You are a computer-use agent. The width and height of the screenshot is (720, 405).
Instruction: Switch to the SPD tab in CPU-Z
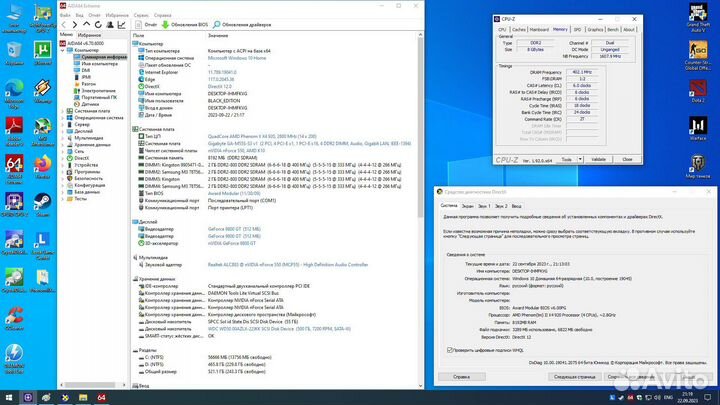pos(577,29)
